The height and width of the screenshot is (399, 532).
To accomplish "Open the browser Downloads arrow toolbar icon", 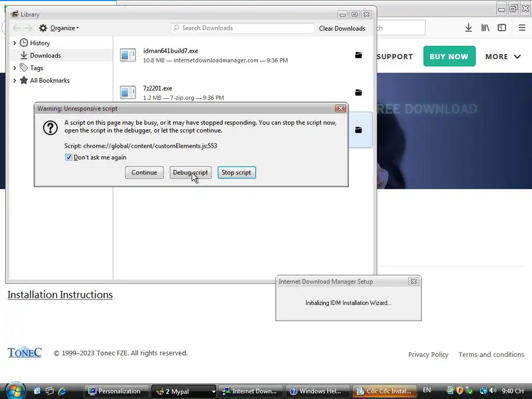I will click(x=468, y=28).
